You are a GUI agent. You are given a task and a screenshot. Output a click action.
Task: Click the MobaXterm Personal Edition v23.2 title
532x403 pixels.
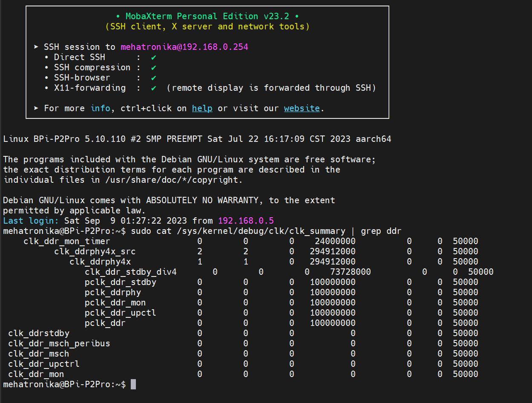pyautogui.click(x=207, y=16)
